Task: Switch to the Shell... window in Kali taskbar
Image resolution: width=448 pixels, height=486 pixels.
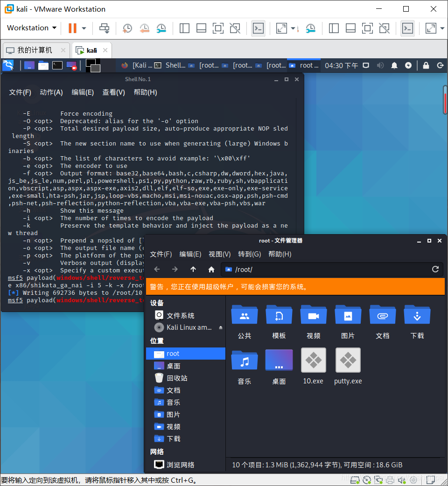Action: (170, 65)
